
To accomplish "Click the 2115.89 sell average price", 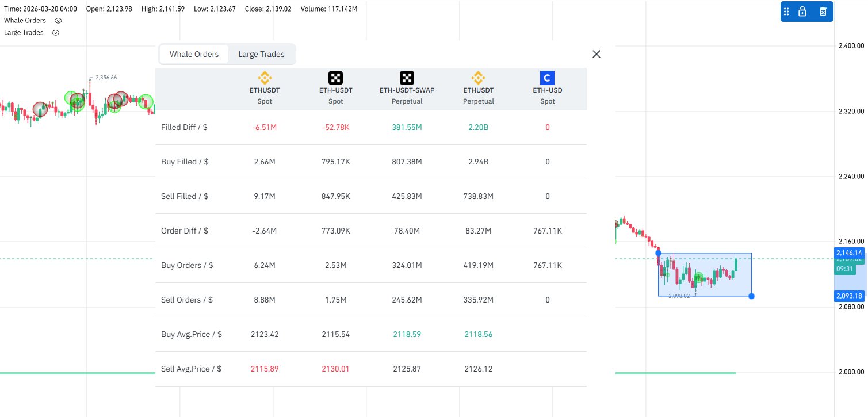I will 265,369.
